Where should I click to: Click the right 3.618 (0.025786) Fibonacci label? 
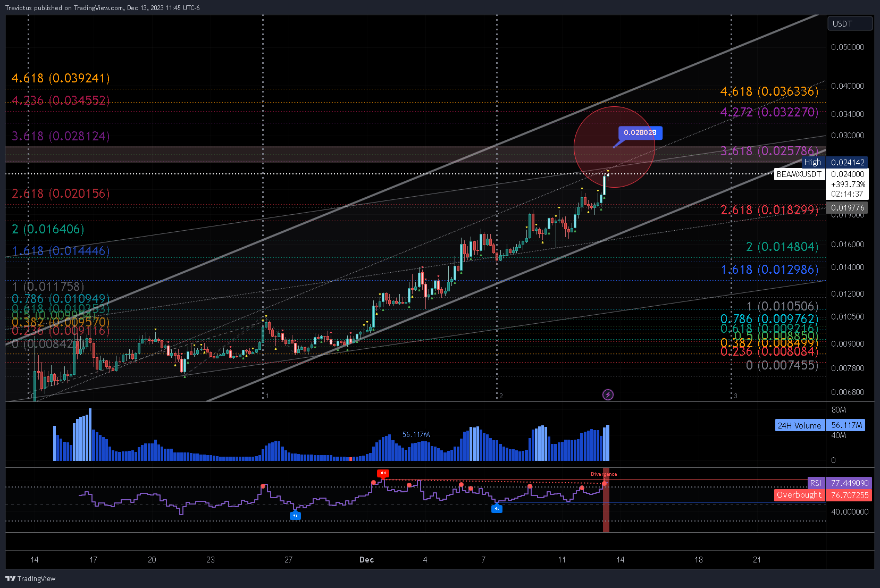point(769,151)
